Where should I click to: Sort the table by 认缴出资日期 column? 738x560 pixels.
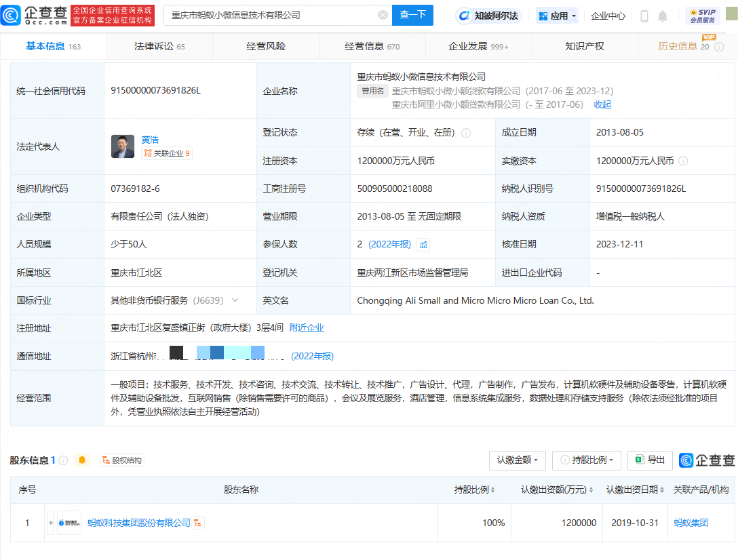click(635, 489)
